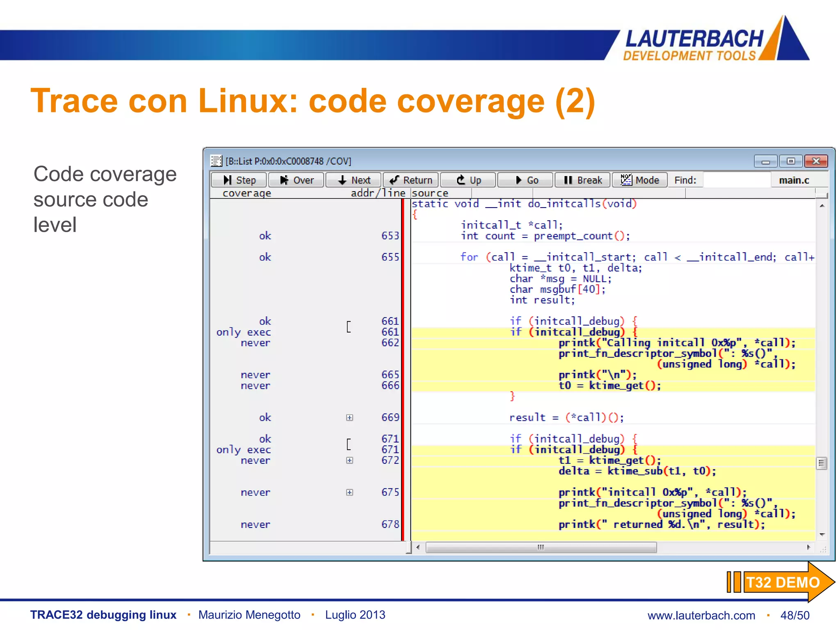Viewport: 840px width, 630px height.
Task: Select line number 678
Action: click(390, 524)
